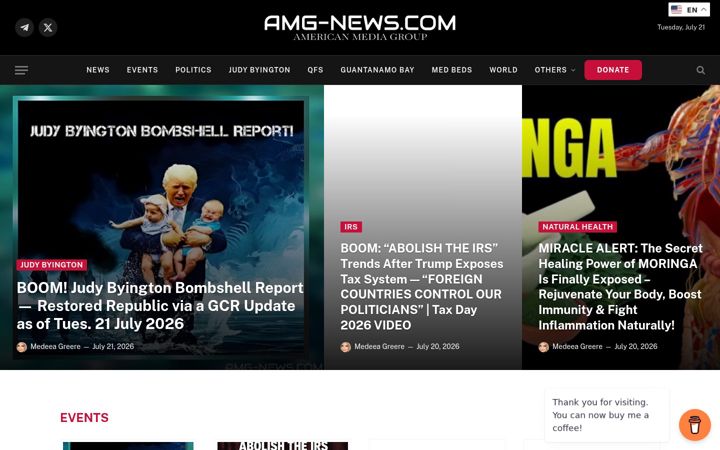Click the buy me a coffee message bubble
Viewport: 720px width, 450px height.
(606, 415)
